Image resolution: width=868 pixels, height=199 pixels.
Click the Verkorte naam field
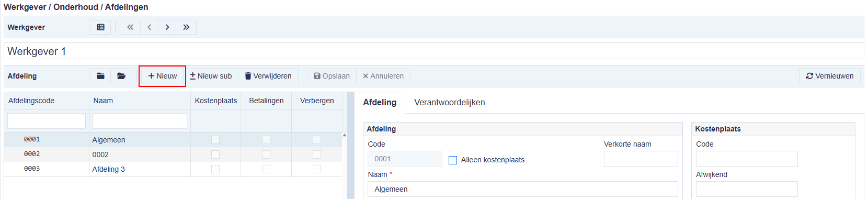pos(641,159)
